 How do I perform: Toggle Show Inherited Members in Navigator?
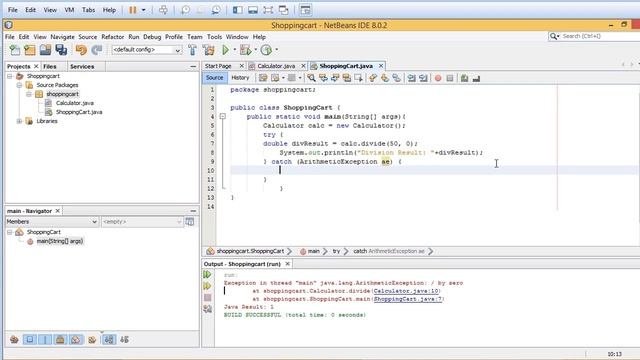(x=14, y=340)
